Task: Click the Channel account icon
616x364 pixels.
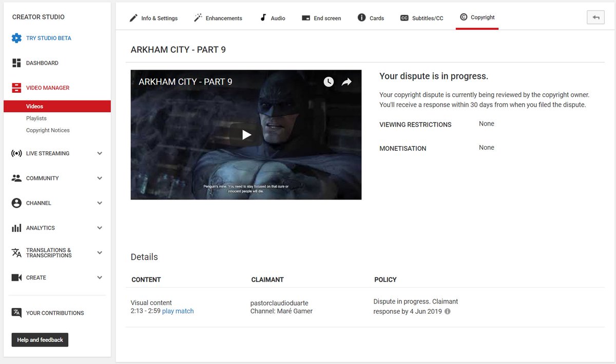Action: point(16,203)
